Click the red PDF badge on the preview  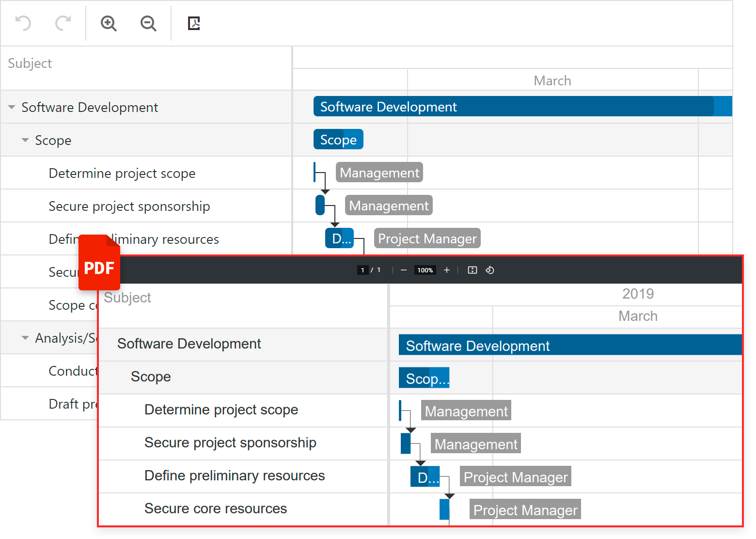pos(99,263)
